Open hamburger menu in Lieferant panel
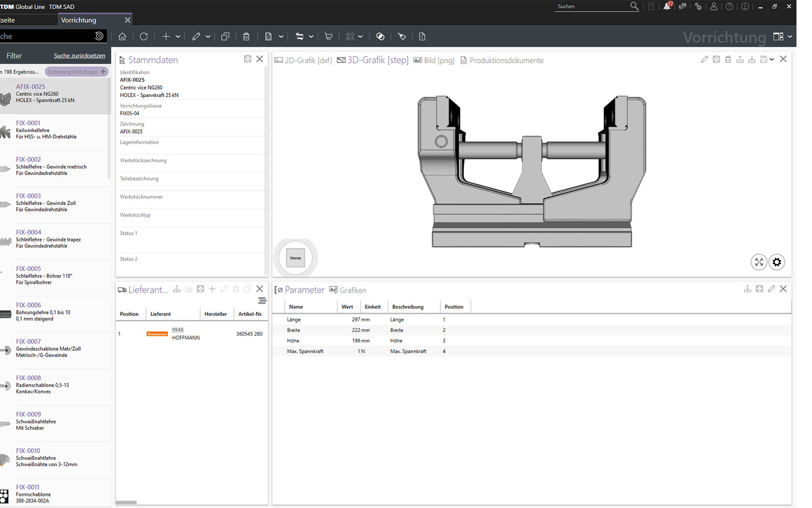 coord(262,300)
